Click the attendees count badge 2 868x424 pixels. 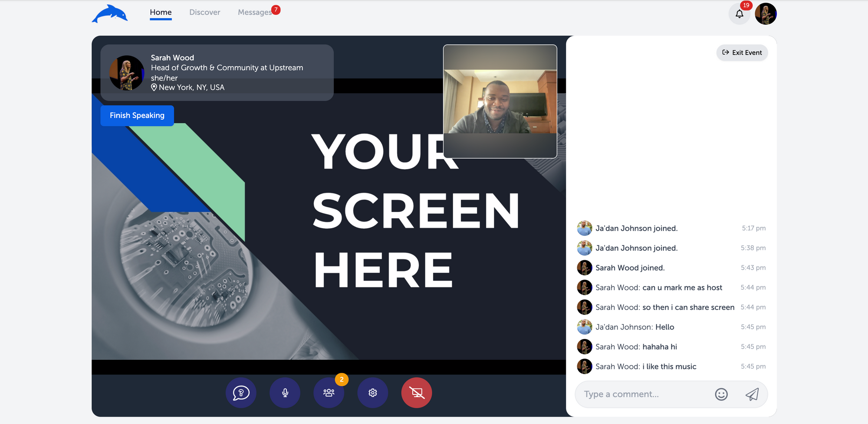[x=342, y=379]
